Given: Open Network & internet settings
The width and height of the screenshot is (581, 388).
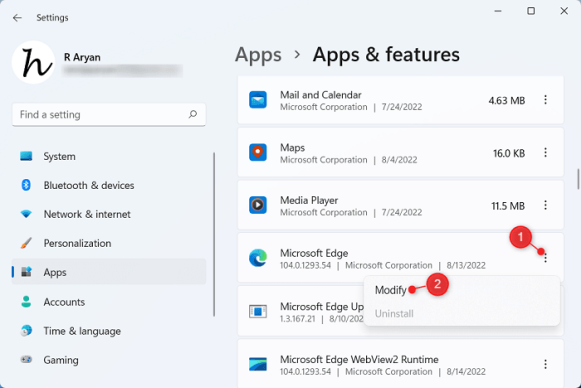Looking at the screenshot, I should click(x=109, y=214).
